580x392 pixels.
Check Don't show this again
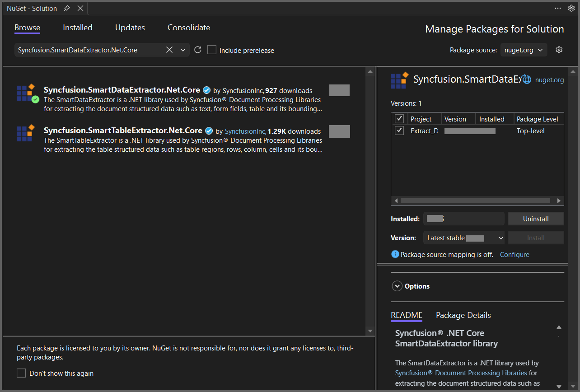(x=21, y=373)
